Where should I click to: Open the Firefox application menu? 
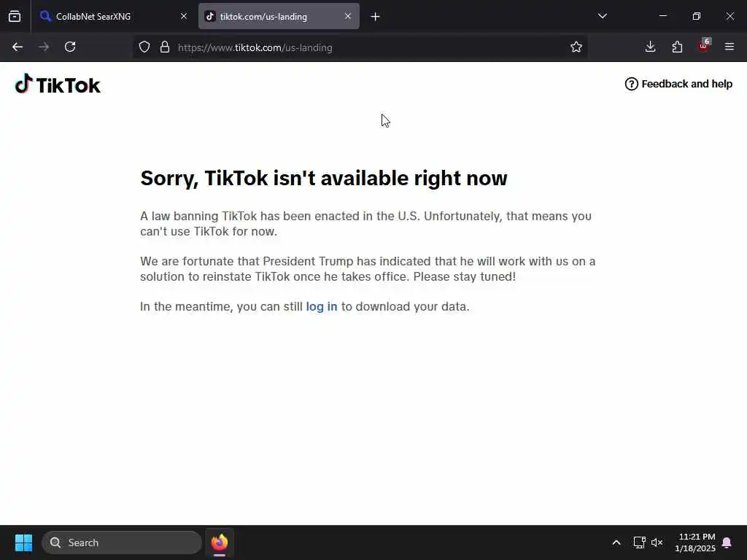coord(729,47)
